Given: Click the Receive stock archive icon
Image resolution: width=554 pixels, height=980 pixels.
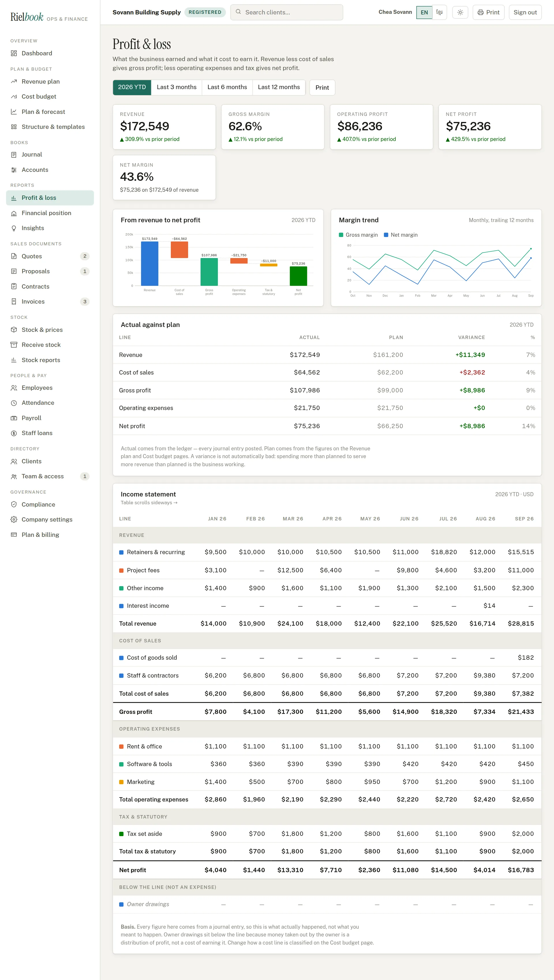Looking at the screenshot, I should [x=14, y=345].
